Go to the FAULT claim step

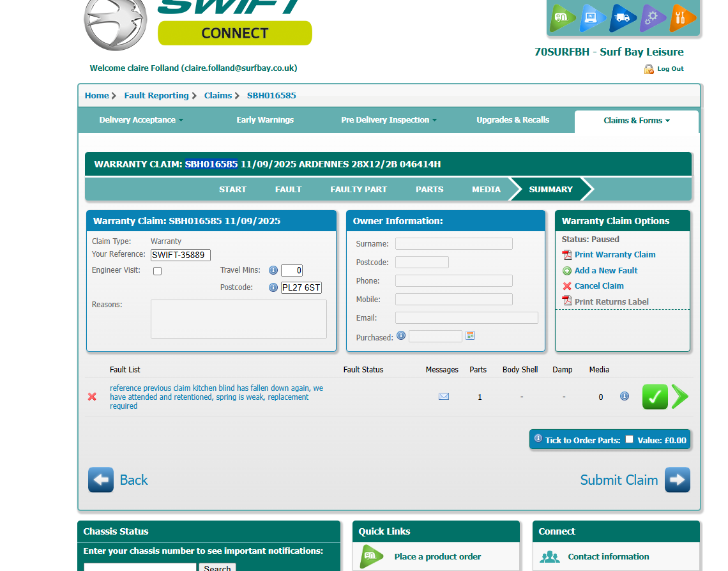[x=288, y=190]
